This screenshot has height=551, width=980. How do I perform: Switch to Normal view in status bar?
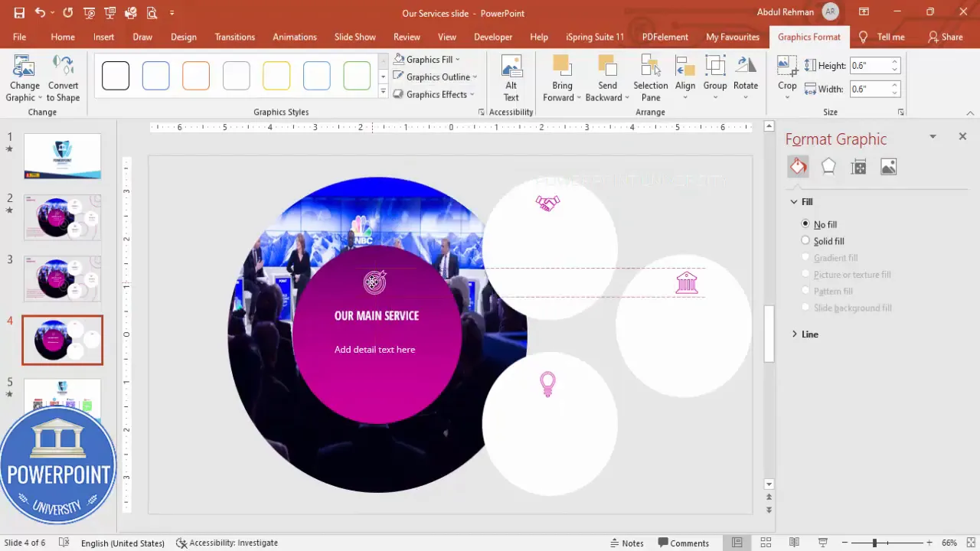[737, 543]
